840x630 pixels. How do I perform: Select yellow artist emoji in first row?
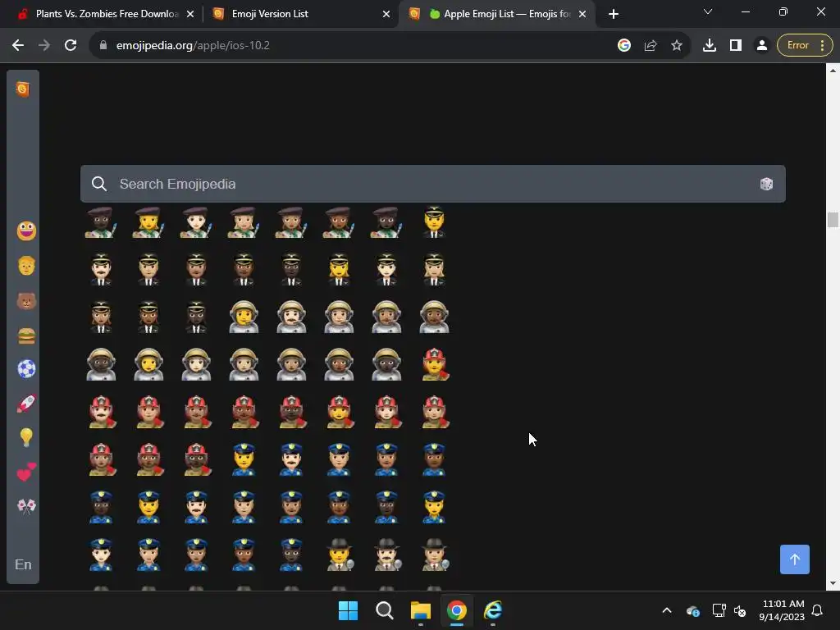[148, 222]
